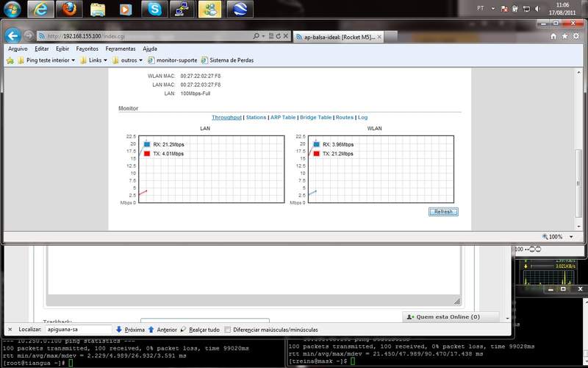Click the IE Home icon

[553, 36]
